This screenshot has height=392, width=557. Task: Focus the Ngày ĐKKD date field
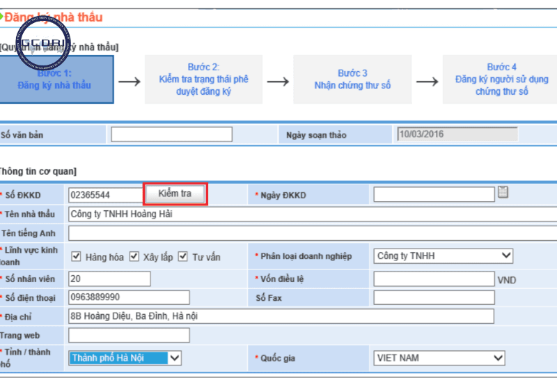[434, 195]
